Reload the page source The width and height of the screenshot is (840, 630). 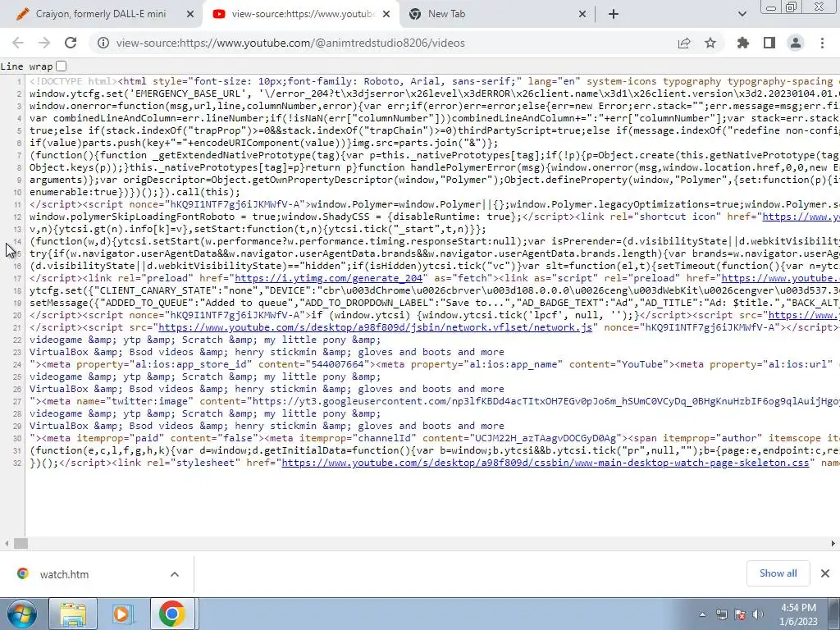click(71, 43)
